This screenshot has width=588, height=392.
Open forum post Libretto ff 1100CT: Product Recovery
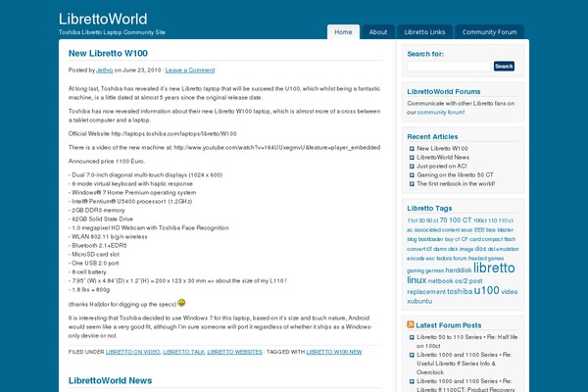[x=465, y=385]
